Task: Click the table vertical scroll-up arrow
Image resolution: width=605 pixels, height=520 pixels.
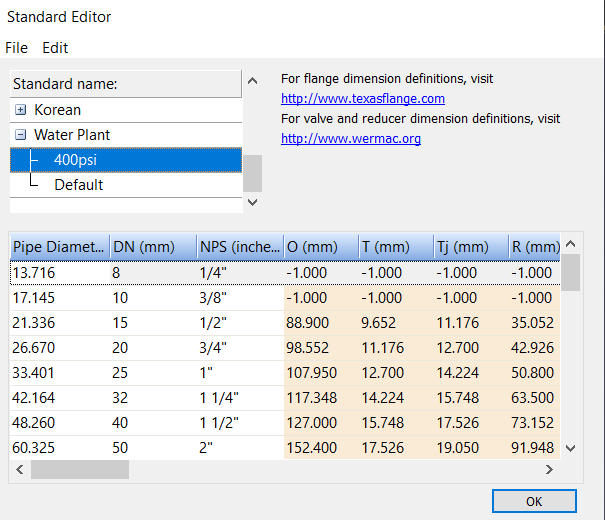Action: [x=571, y=244]
